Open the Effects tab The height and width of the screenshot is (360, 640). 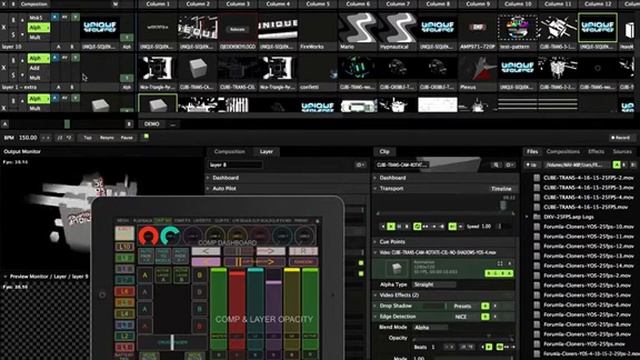(x=596, y=151)
